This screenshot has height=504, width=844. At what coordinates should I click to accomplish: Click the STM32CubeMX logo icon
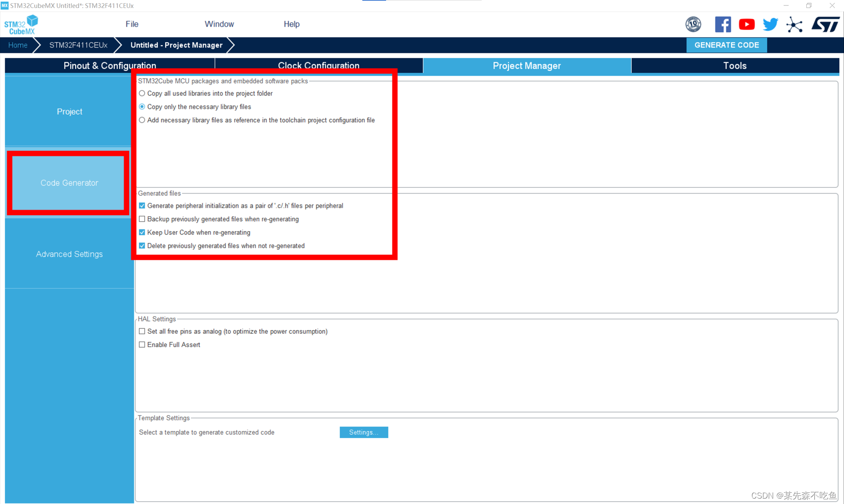tap(22, 25)
